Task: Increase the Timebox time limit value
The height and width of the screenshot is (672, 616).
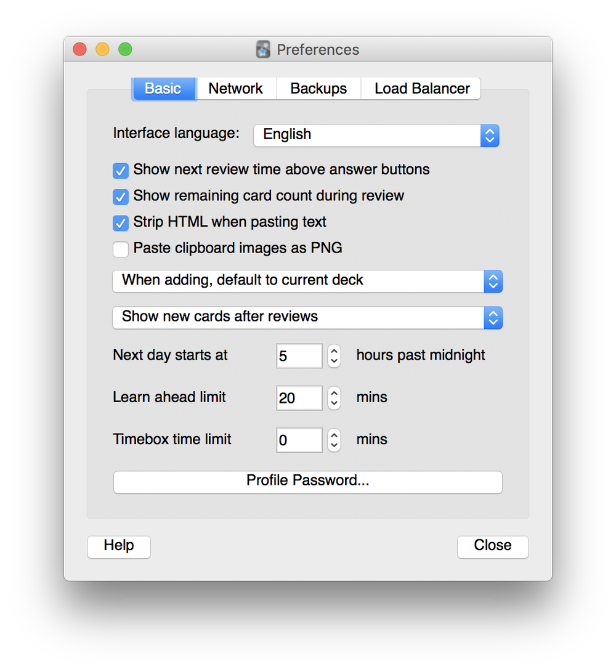Action: pyautogui.click(x=334, y=435)
